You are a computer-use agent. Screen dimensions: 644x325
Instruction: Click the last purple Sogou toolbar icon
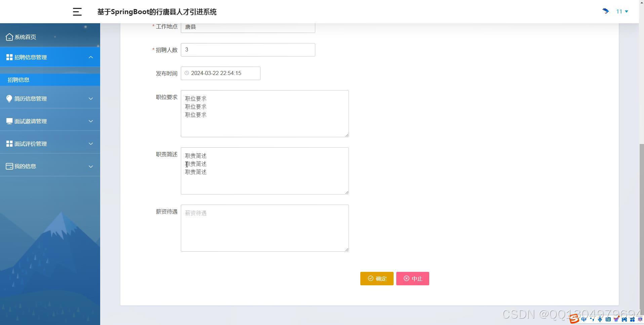[x=640, y=319]
